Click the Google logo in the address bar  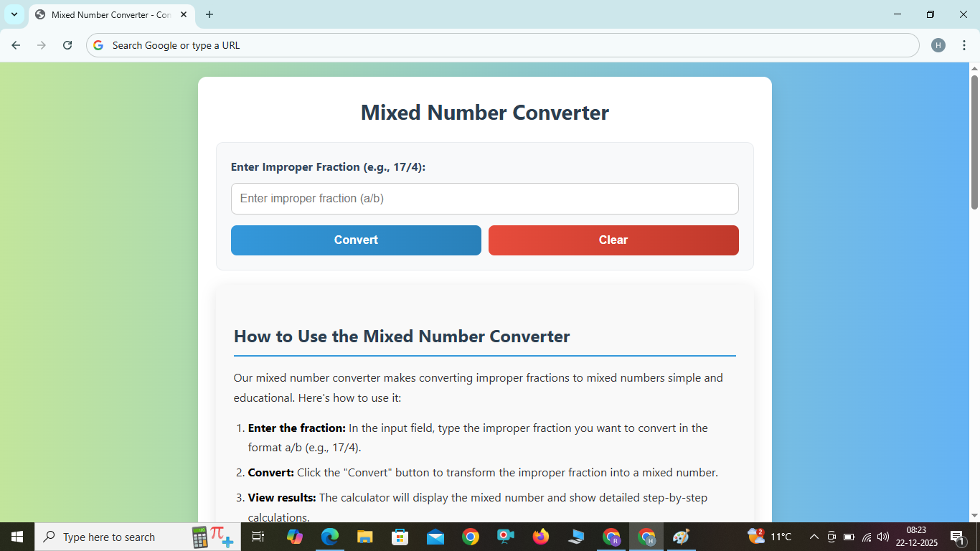coord(98,44)
